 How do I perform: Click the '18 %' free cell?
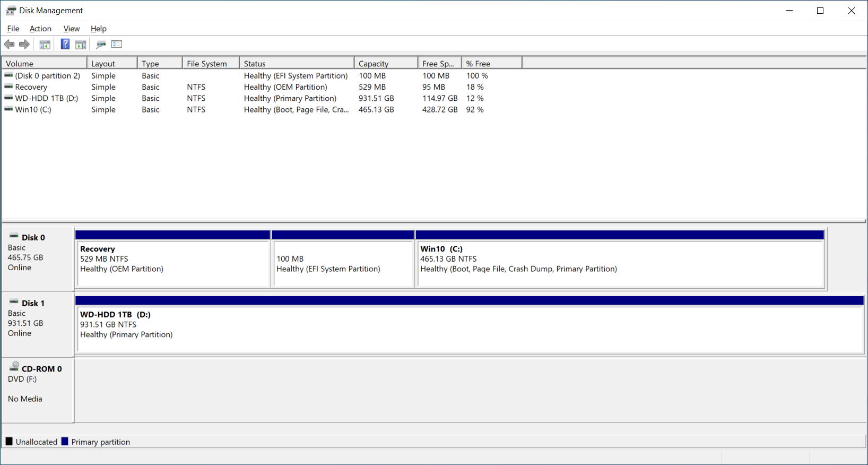[x=475, y=87]
